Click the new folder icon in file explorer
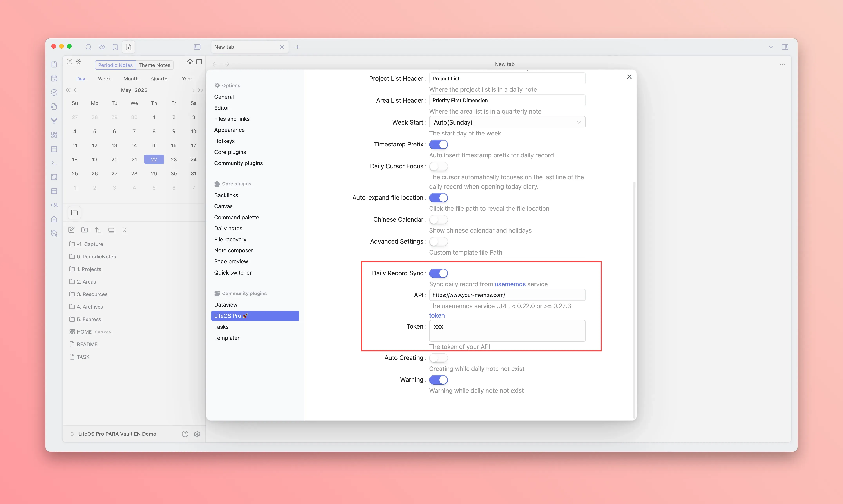 pyautogui.click(x=85, y=230)
